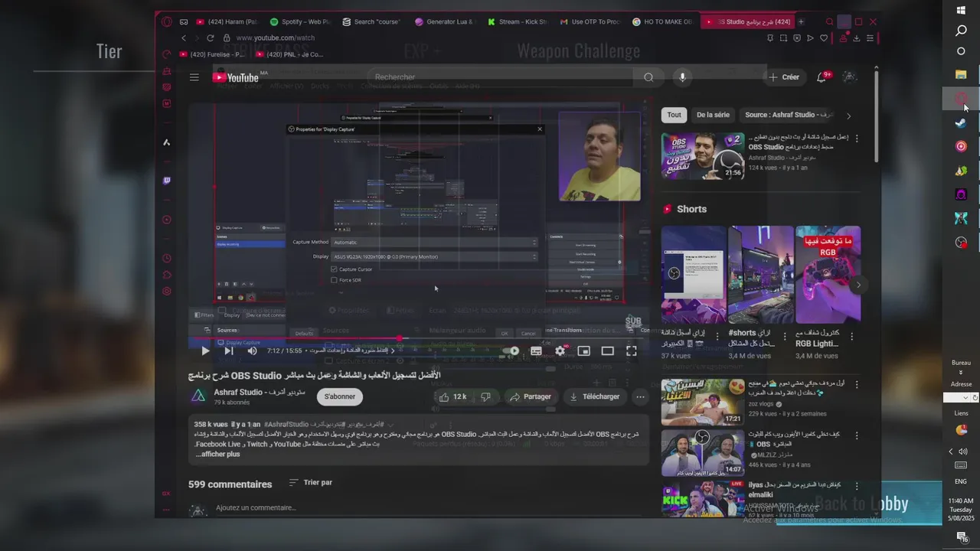Expand the Bureau toolbar chevron
Screen dimensions: 980x551
point(961,373)
